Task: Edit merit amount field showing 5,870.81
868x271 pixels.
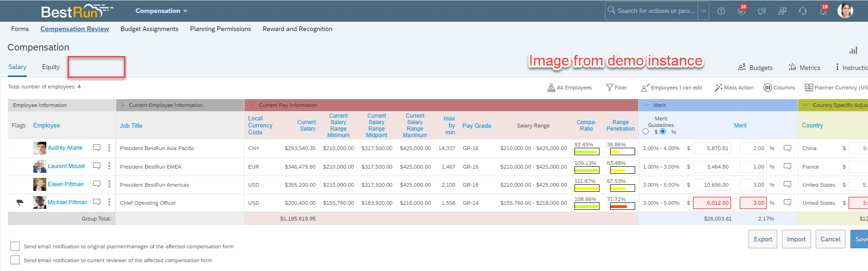Action: 712,148
